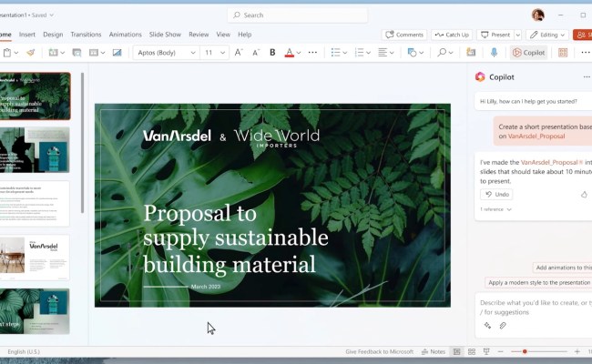The width and height of the screenshot is (592, 364).
Task: Open the Insert tab
Action: pos(26,35)
